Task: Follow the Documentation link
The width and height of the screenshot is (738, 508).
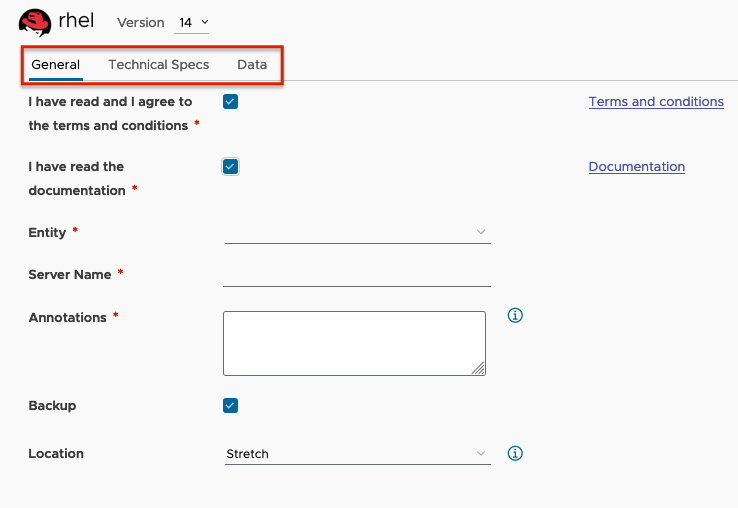Action: (637, 167)
